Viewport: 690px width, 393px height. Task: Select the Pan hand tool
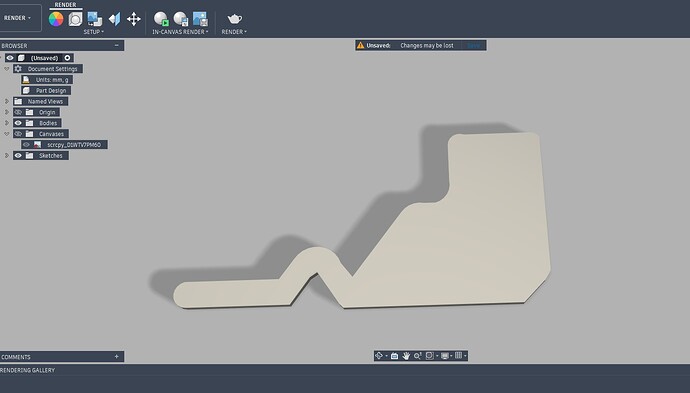pos(406,356)
